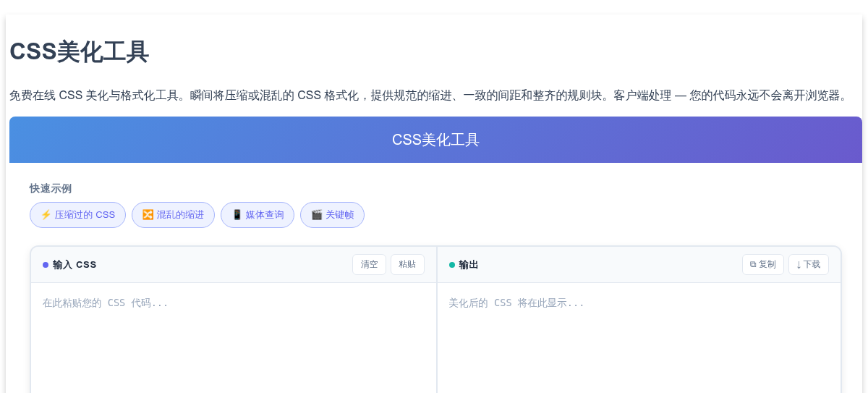Image resolution: width=868 pixels, height=393 pixels.
Task: Click the gradient CSS美化工具 banner
Action: click(435, 140)
